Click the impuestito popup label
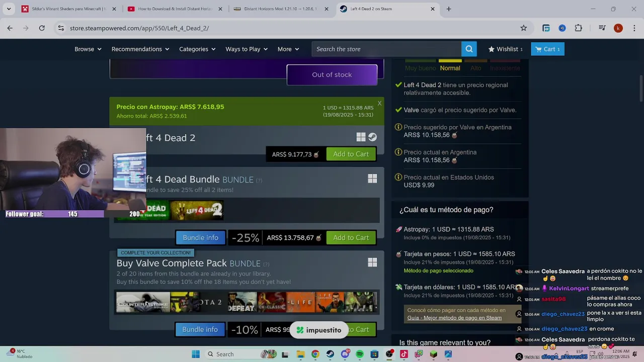 (x=319, y=330)
